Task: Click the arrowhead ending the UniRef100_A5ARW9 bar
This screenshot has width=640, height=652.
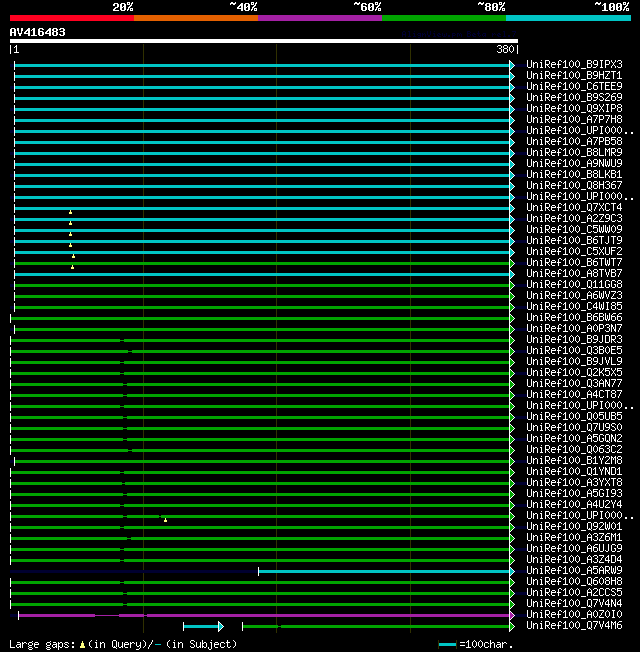Action: click(x=512, y=571)
